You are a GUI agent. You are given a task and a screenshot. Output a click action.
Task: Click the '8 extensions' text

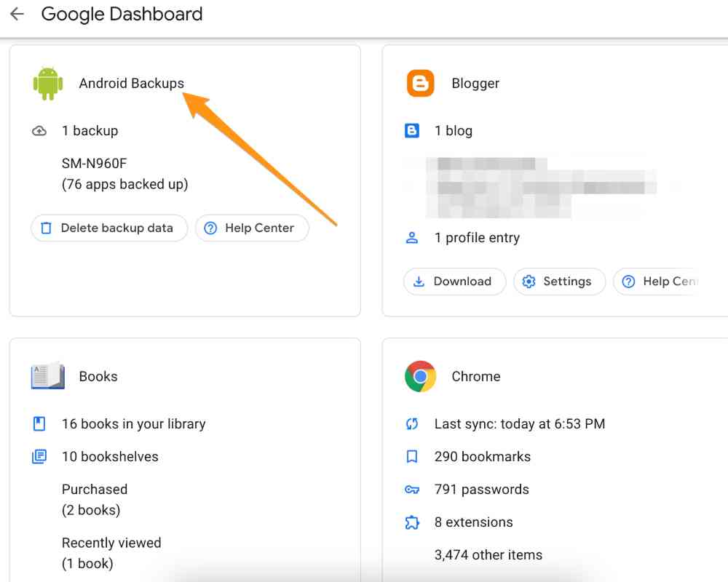(x=474, y=522)
